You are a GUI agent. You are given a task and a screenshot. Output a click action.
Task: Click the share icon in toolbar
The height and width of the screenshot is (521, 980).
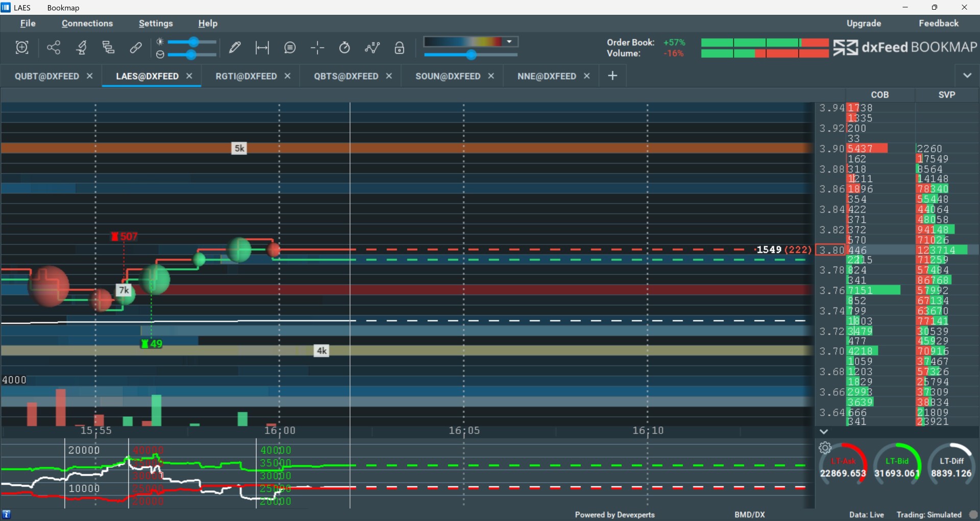point(54,48)
